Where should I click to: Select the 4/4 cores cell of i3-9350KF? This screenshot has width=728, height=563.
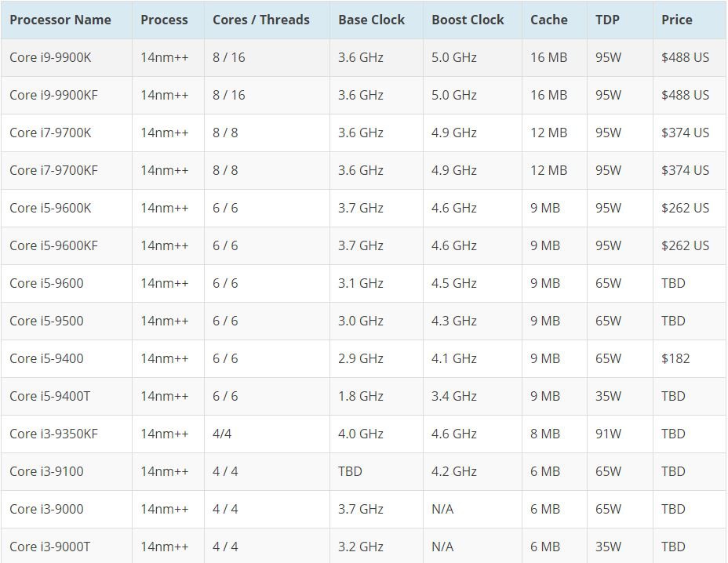(x=222, y=434)
